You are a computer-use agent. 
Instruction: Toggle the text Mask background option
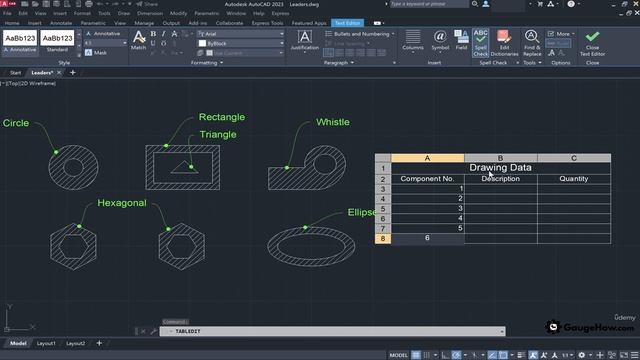[96, 53]
